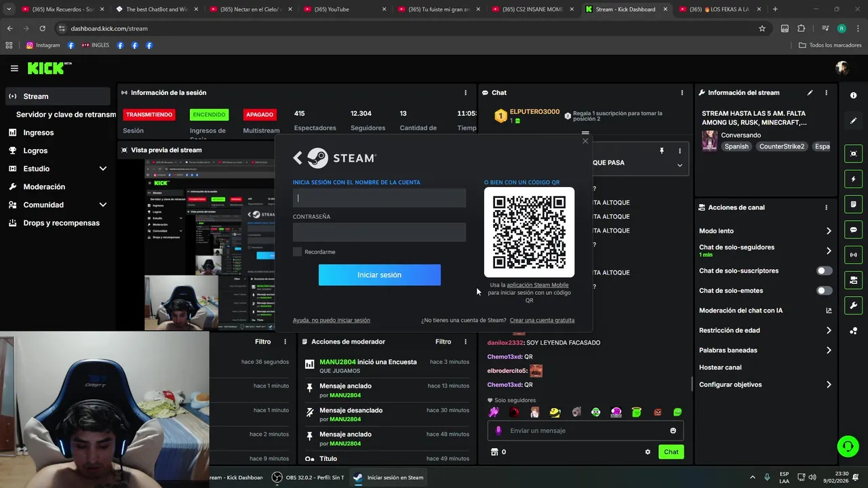This screenshot has height=488, width=868.
Task: Expand Configurar objetivos options
Action: [x=829, y=385]
